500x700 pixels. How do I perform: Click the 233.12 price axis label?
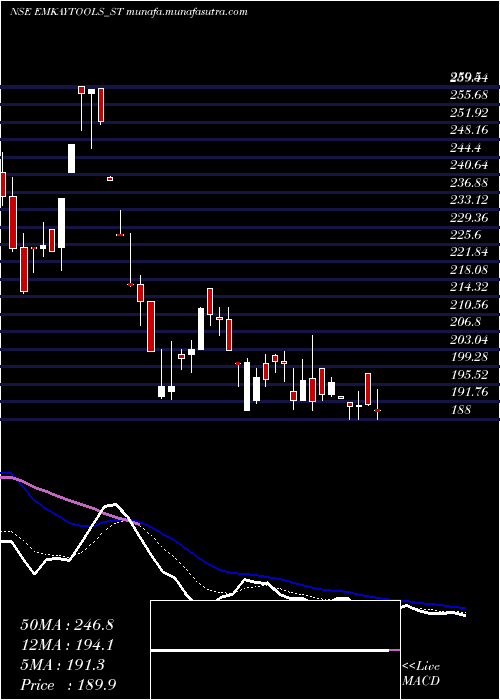[468, 200]
